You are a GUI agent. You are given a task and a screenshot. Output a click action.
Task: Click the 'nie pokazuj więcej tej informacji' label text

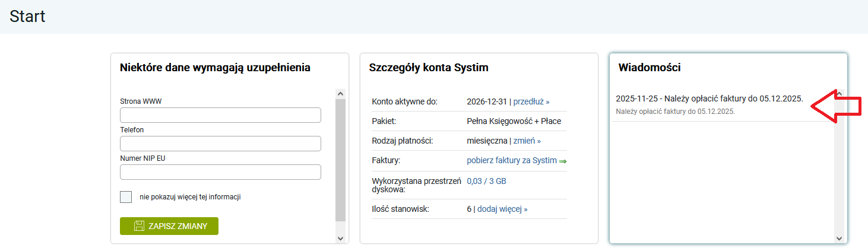point(190,197)
